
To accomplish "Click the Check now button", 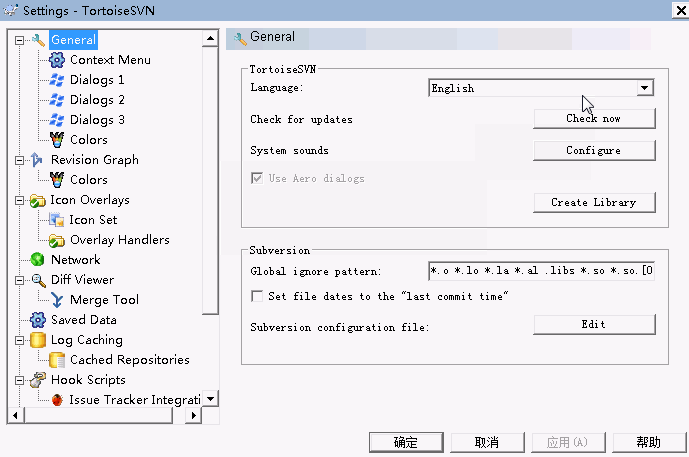I will [x=594, y=119].
